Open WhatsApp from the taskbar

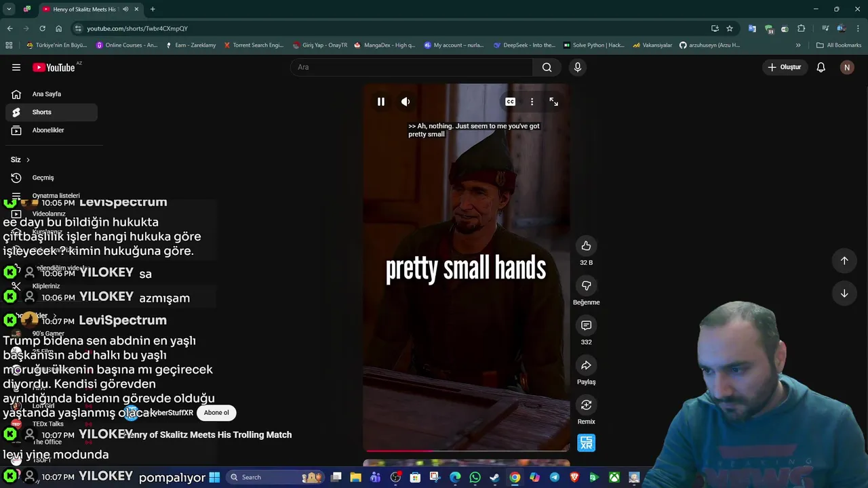(x=475, y=477)
